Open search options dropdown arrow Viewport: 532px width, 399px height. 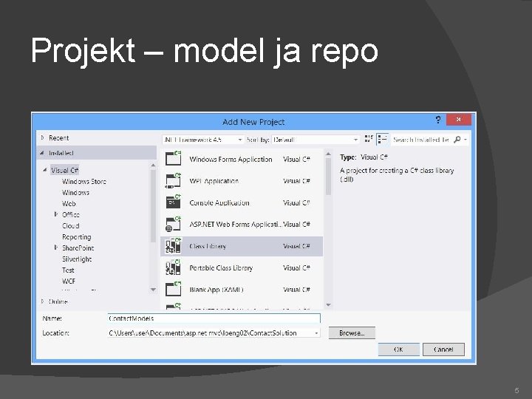[465, 140]
